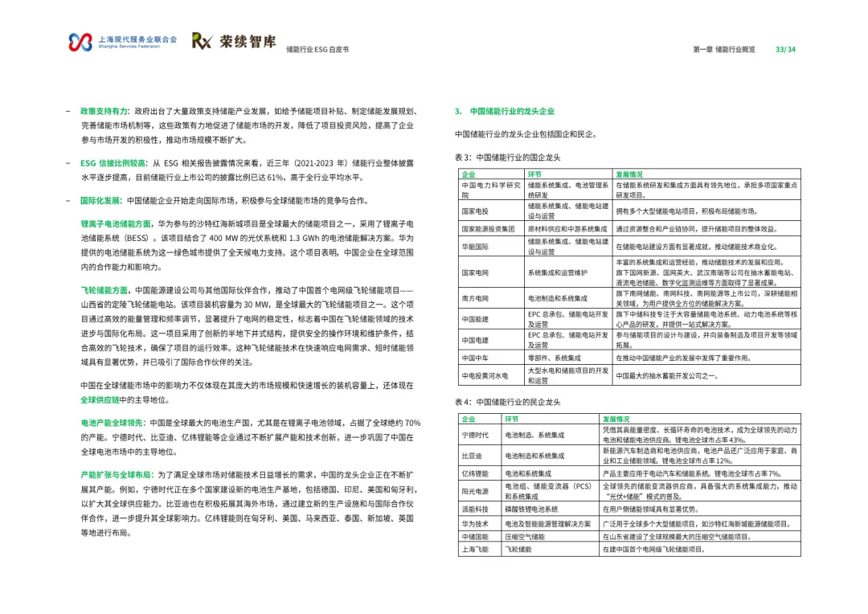This screenshot has width=868, height=614.
Task: Click the green heading 政策支持有力
Action: click(x=104, y=111)
